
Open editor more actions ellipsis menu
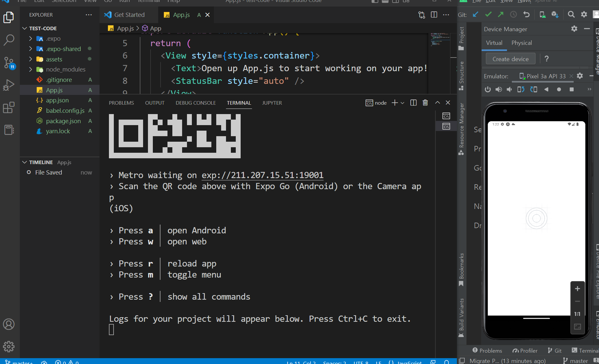pos(446,15)
